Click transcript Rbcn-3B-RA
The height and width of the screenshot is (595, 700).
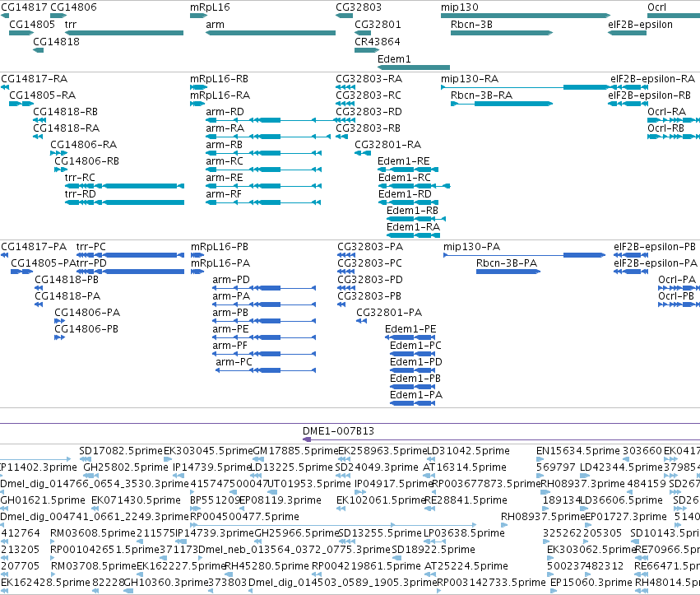pyautogui.click(x=502, y=104)
